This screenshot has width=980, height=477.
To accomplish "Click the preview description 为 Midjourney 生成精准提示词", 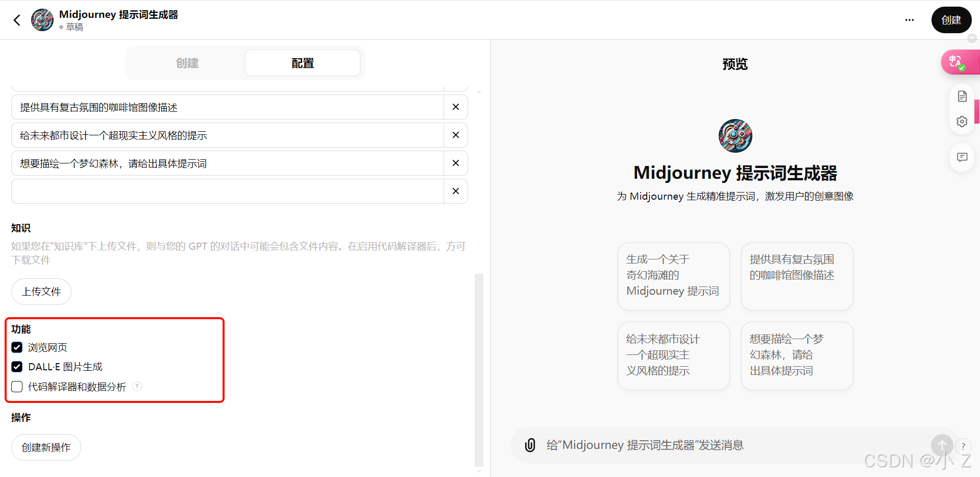I will point(735,196).
